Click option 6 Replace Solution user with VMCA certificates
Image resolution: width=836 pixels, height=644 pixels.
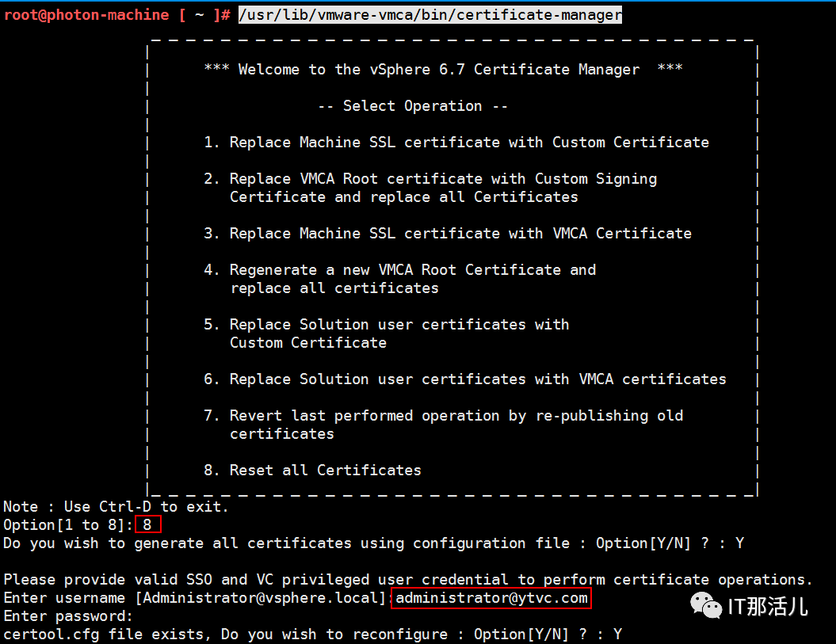[x=465, y=379]
